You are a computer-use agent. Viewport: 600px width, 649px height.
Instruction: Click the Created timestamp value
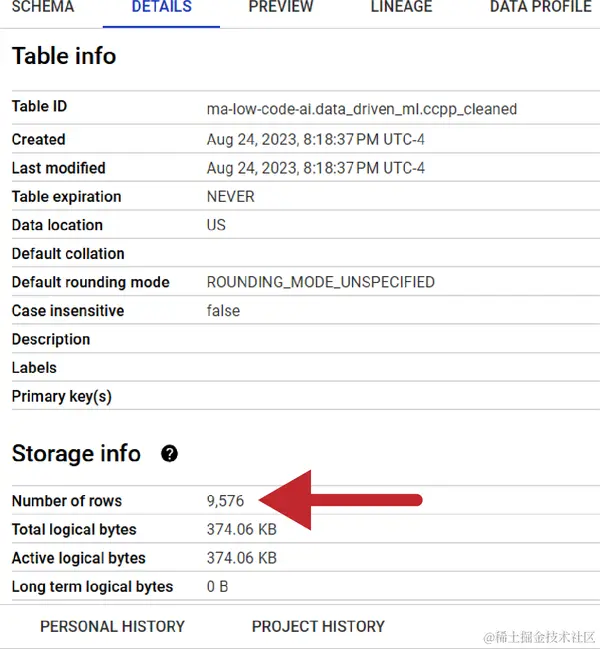[x=315, y=140]
